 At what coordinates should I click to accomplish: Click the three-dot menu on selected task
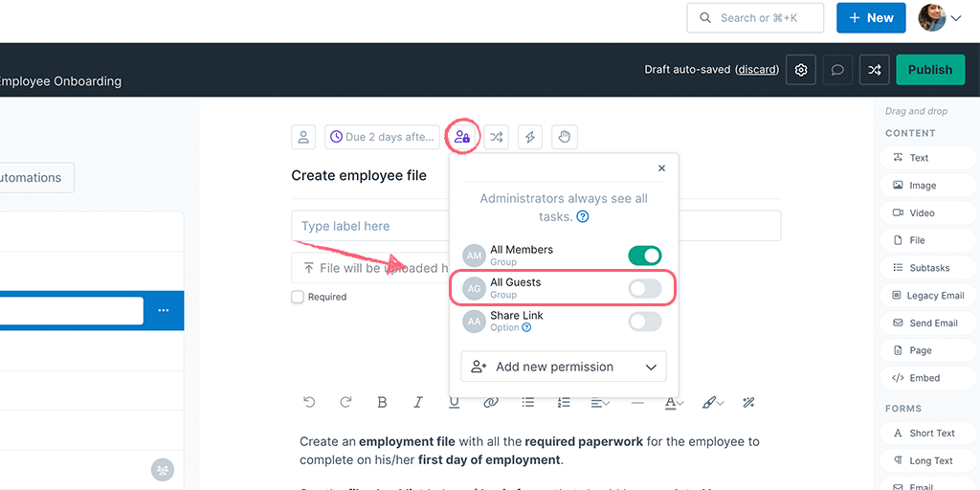coord(164,311)
